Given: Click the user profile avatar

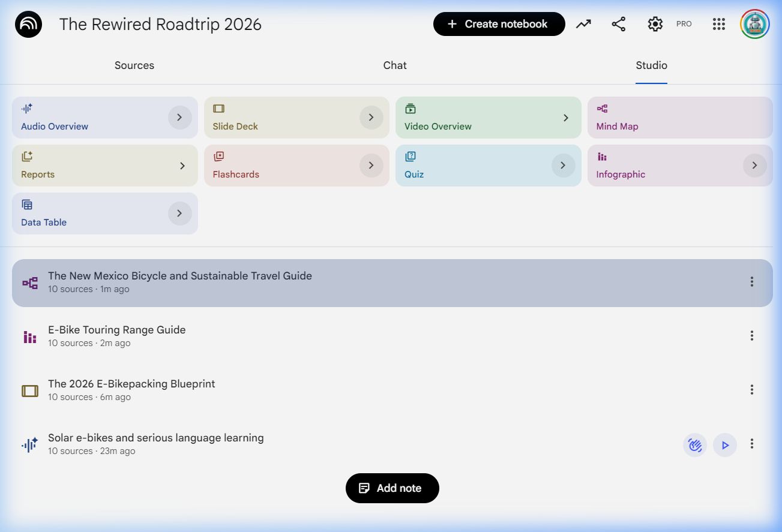Looking at the screenshot, I should tap(754, 24).
